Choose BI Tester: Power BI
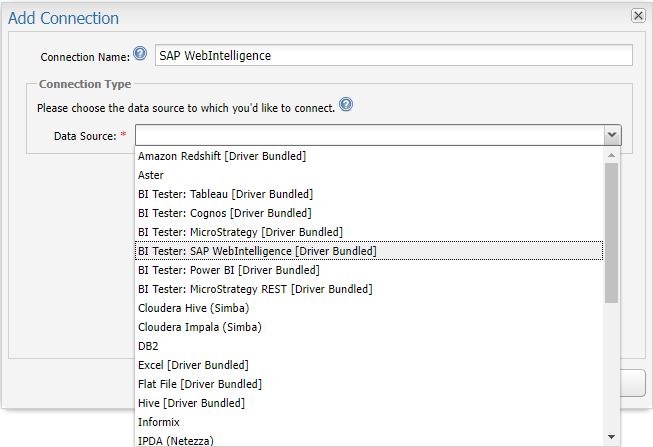653x447 pixels. (x=369, y=270)
